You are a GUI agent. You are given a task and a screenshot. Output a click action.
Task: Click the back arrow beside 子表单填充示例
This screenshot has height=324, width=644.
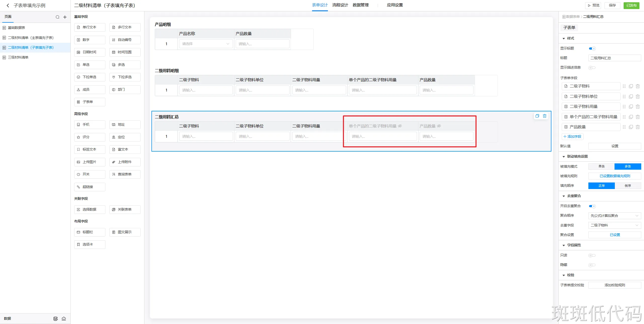[8, 6]
